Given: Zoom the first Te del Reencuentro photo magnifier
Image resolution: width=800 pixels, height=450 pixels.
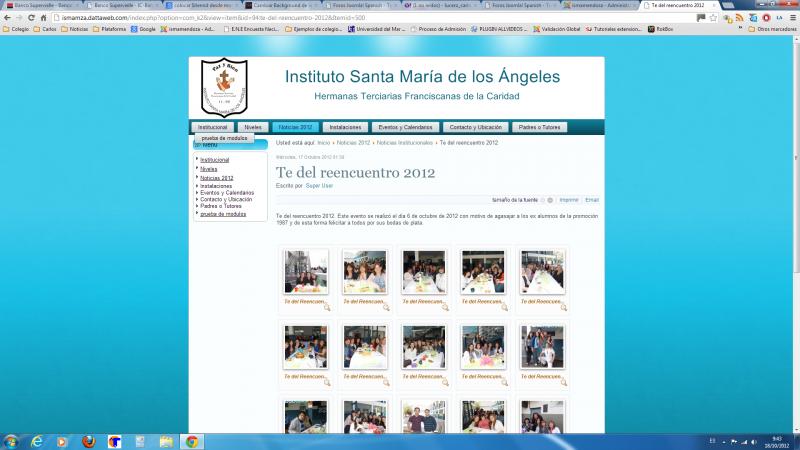Looking at the screenshot, I should (x=327, y=307).
